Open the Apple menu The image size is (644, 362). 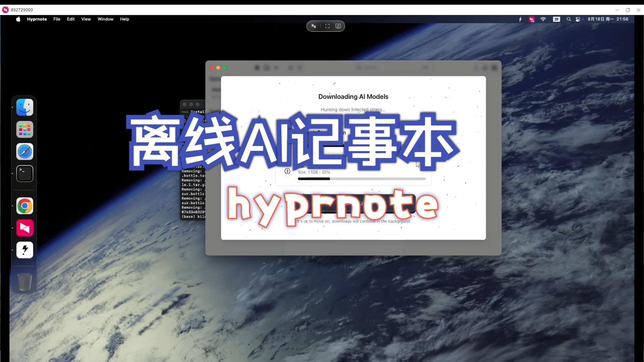tap(18, 19)
